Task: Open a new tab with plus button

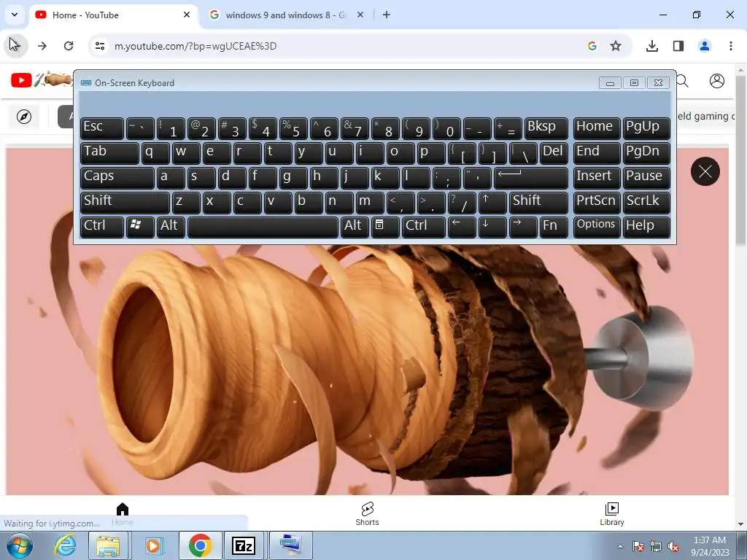Action: 387,15
